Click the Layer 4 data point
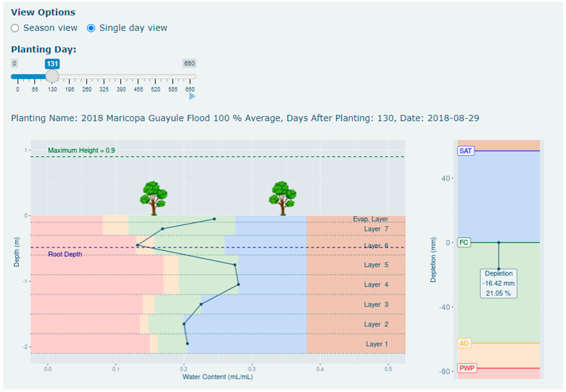 pyautogui.click(x=238, y=284)
